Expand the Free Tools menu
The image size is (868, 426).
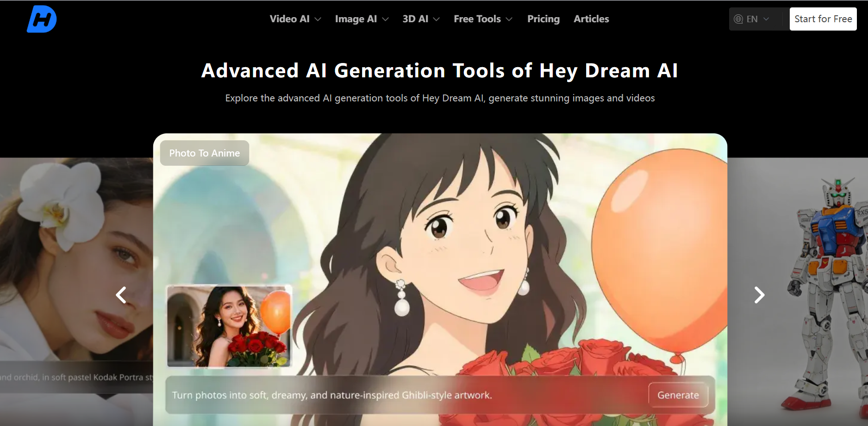pos(483,19)
